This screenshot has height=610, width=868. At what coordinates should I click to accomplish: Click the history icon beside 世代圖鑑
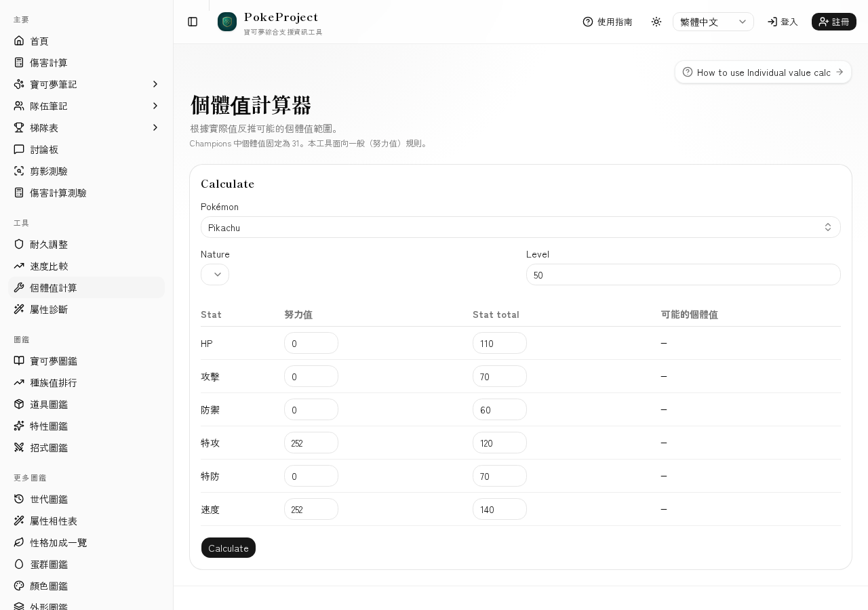coord(19,499)
